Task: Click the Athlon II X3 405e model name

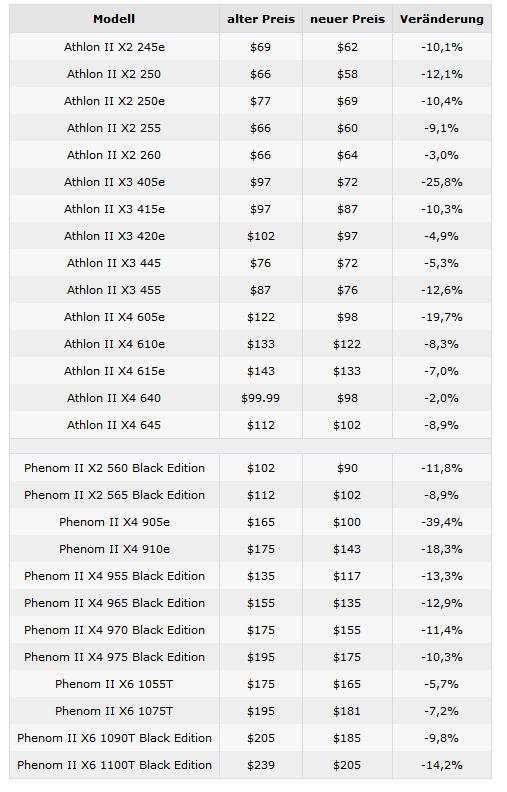Action: [x=114, y=182]
